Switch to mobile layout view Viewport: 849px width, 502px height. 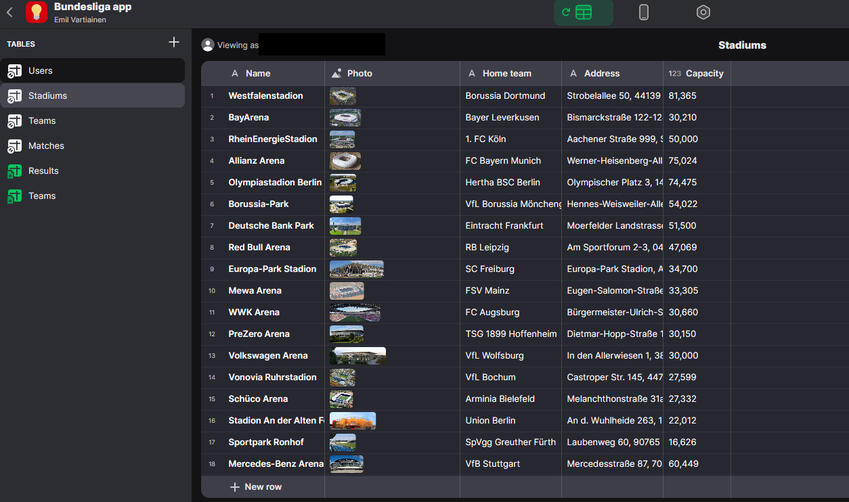point(643,12)
